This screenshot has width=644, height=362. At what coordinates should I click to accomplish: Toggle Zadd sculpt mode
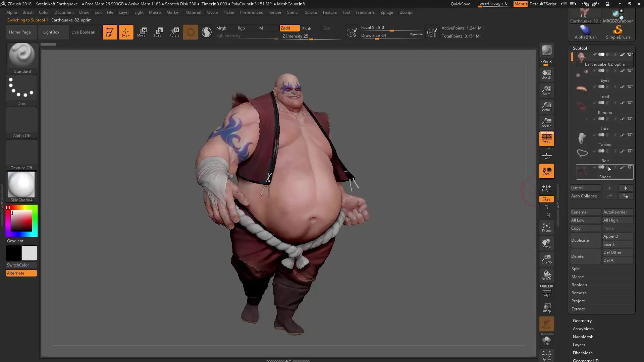click(x=289, y=28)
